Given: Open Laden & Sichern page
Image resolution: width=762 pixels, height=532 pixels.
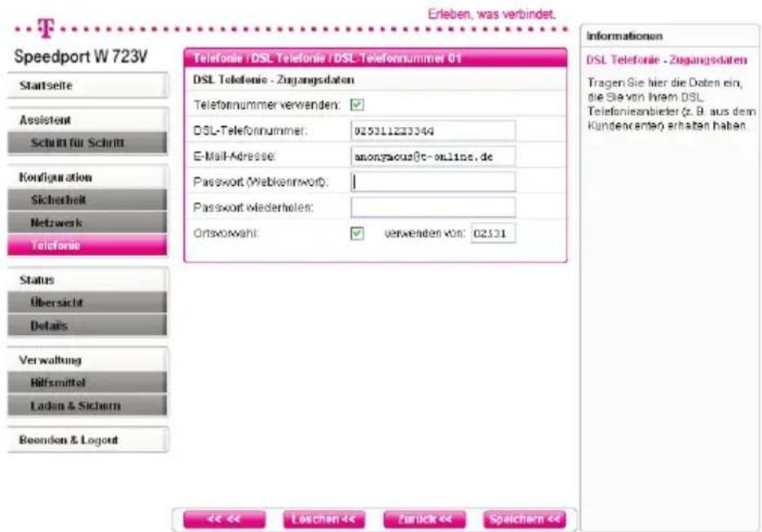Looking at the screenshot, I should pyautogui.click(x=87, y=406).
